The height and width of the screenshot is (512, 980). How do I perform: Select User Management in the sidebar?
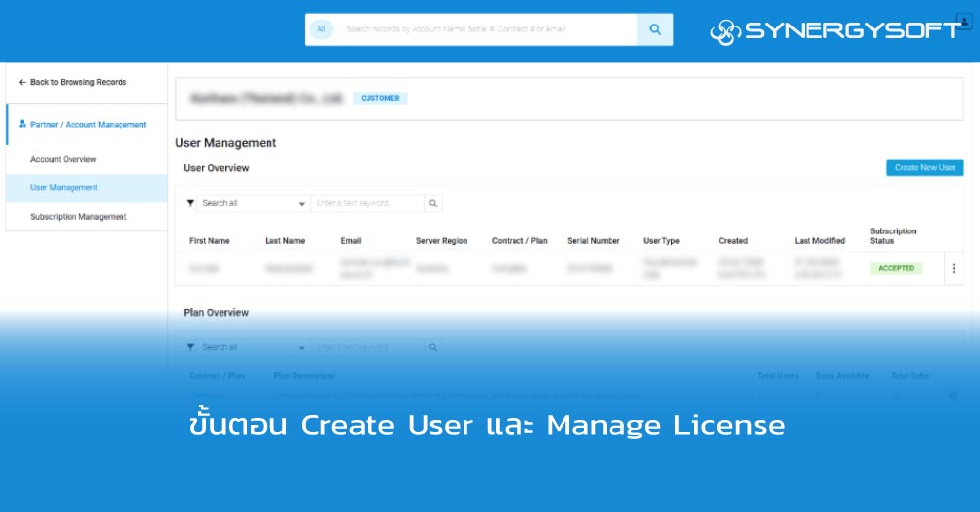coord(64,187)
